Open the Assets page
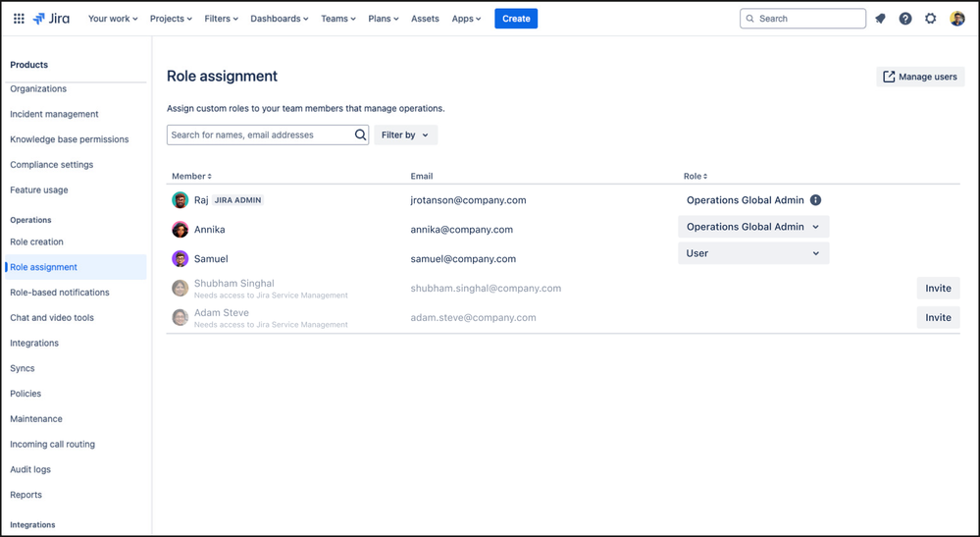980x537 pixels. pyautogui.click(x=425, y=19)
